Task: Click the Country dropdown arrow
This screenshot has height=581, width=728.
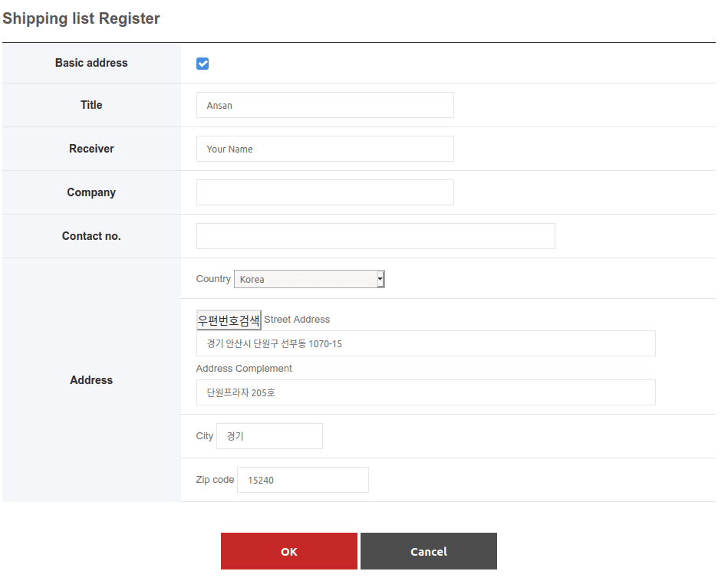Action: pyautogui.click(x=380, y=279)
